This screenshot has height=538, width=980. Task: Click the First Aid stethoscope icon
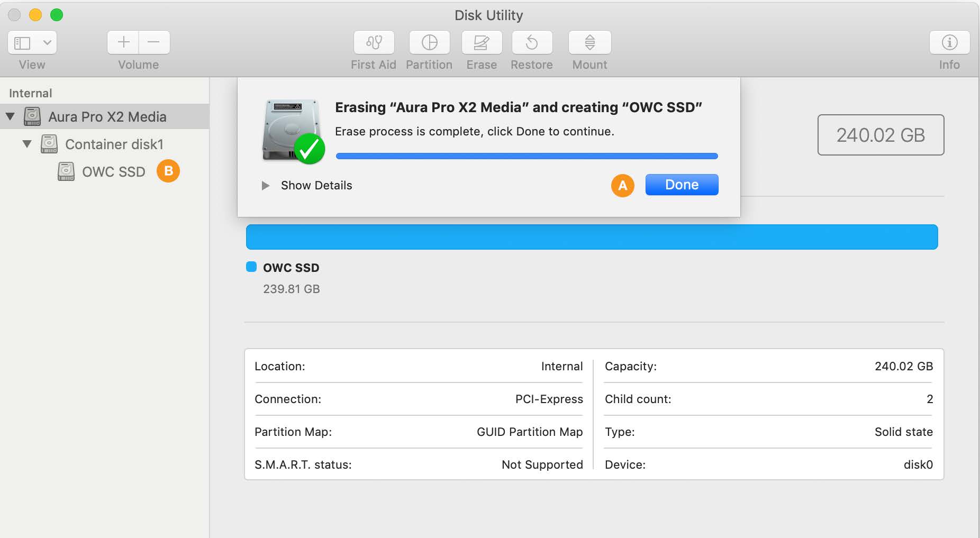click(x=374, y=42)
